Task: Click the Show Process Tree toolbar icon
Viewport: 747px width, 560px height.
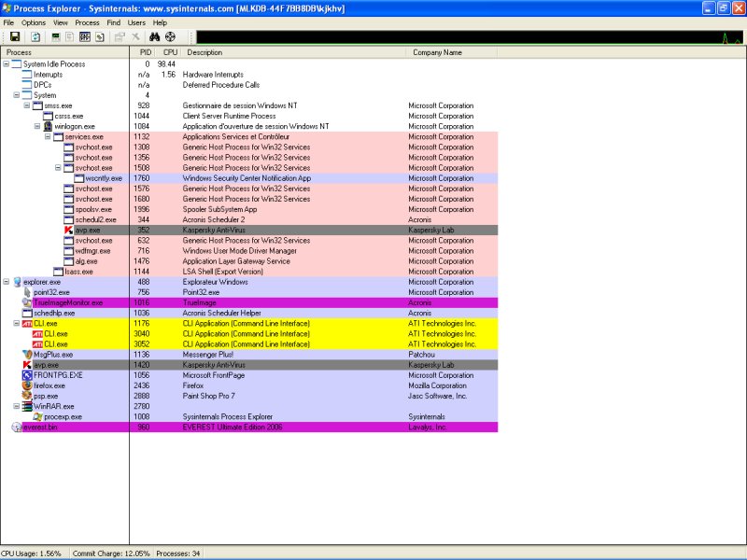Action: [x=69, y=36]
